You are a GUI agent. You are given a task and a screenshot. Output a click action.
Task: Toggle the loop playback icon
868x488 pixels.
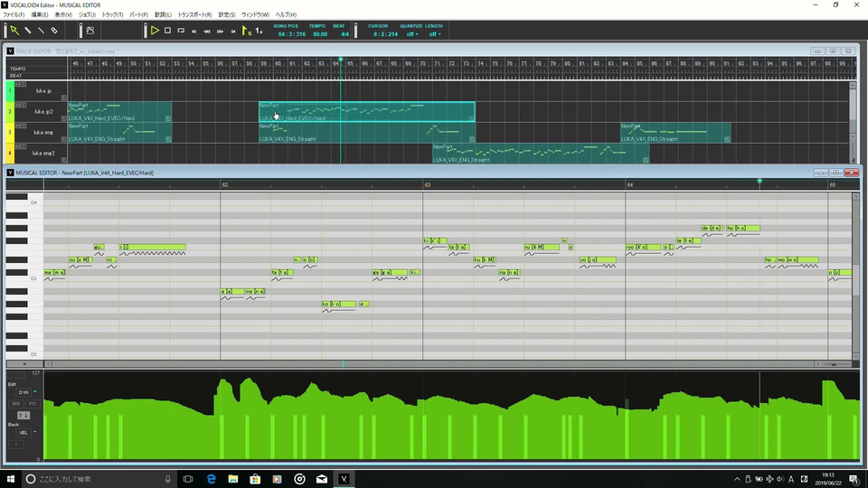181,31
